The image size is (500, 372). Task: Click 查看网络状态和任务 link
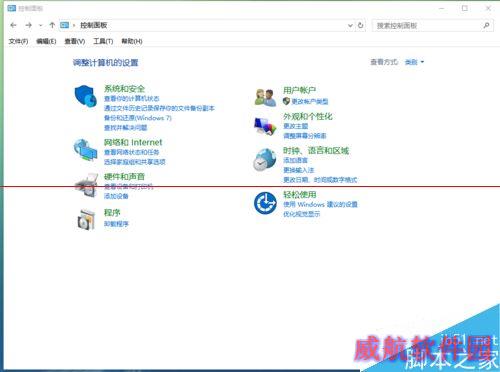(131, 152)
